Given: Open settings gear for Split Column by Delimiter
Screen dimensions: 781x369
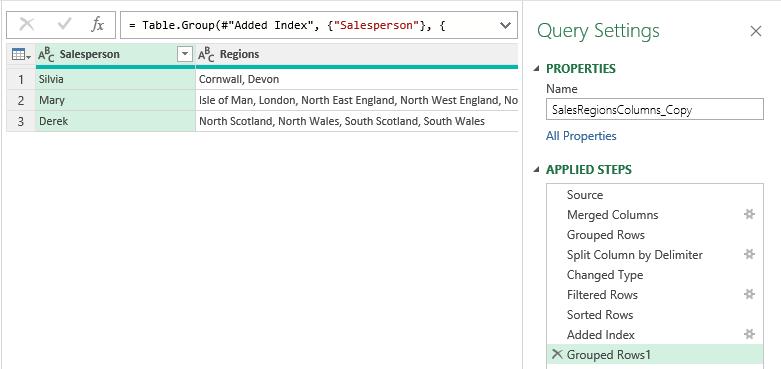Looking at the screenshot, I should [749, 254].
